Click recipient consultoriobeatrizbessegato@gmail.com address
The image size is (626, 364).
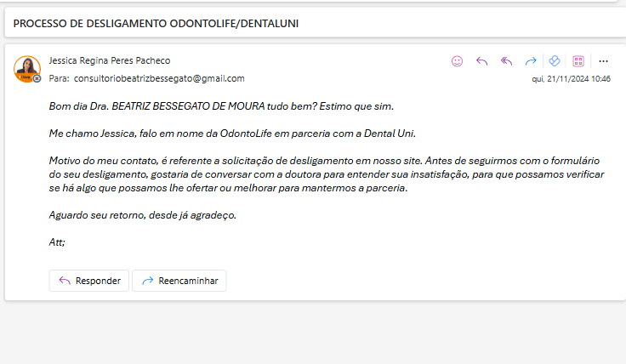tap(159, 78)
